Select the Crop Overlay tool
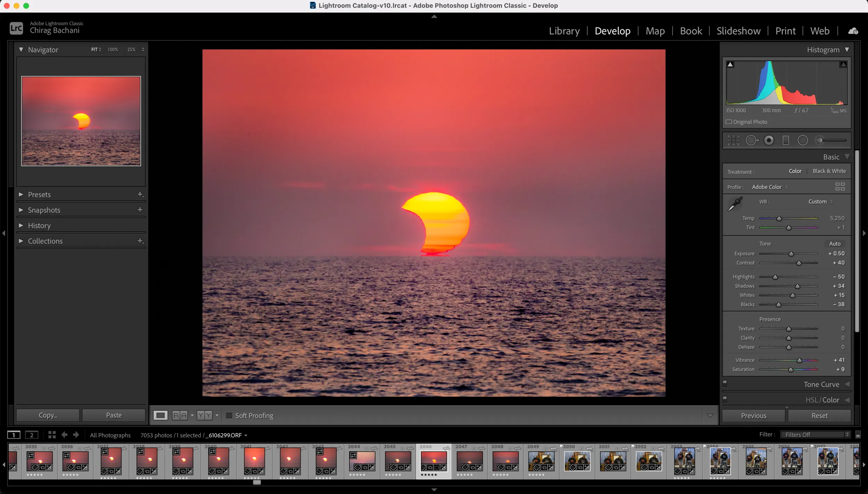Screen dimensions: 868x494 733,140
